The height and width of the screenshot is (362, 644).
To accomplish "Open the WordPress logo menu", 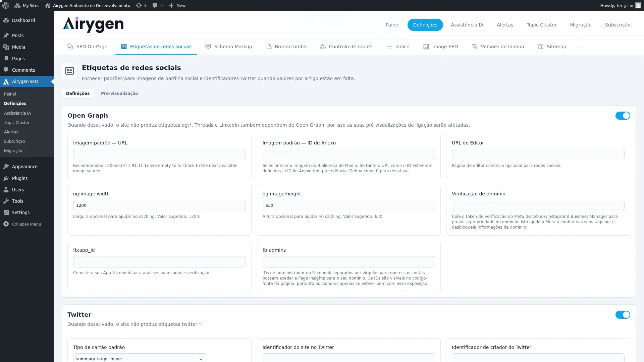I will coord(6,5).
